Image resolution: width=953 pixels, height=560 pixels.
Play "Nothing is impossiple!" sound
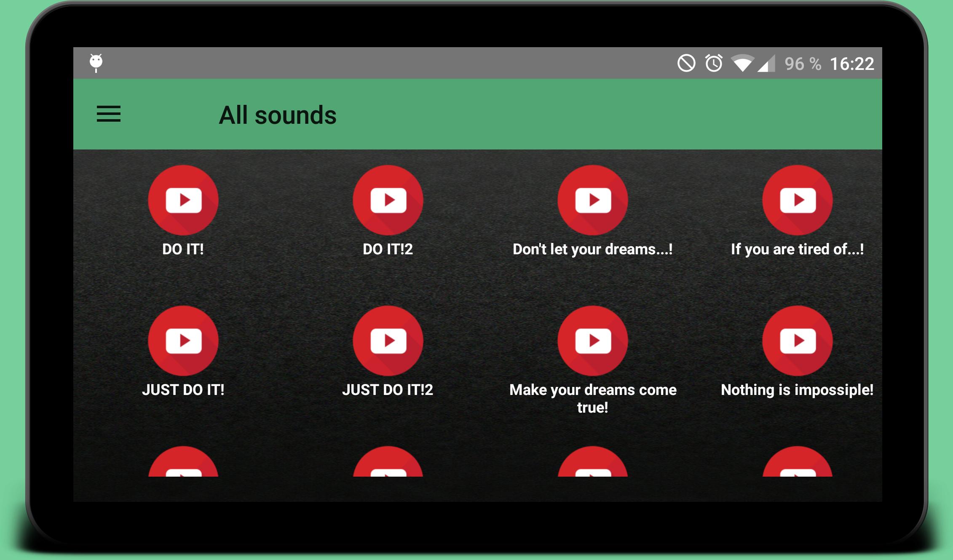tap(798, 341)
